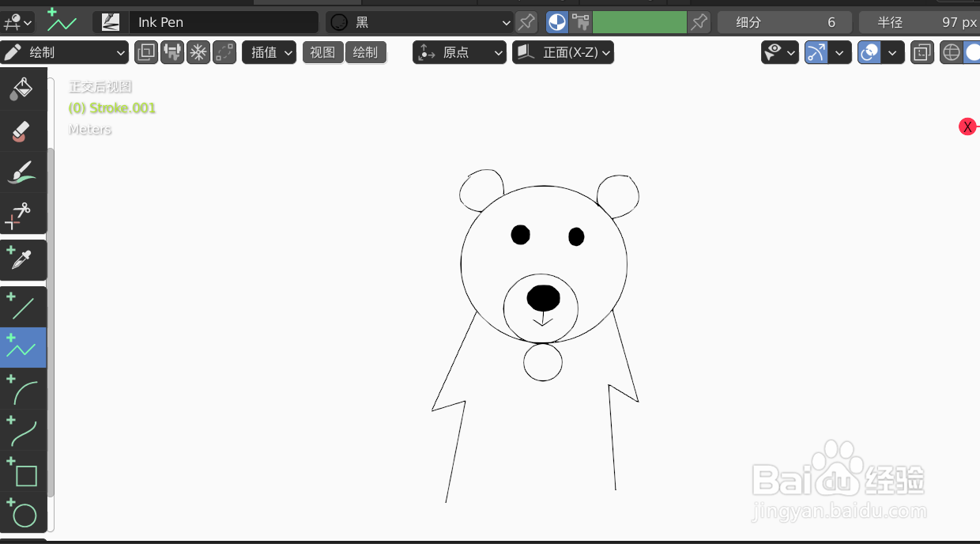Toggle Additive Drawing snowflake option
This screenshot has width=980, height=544.
click(198, 53)
